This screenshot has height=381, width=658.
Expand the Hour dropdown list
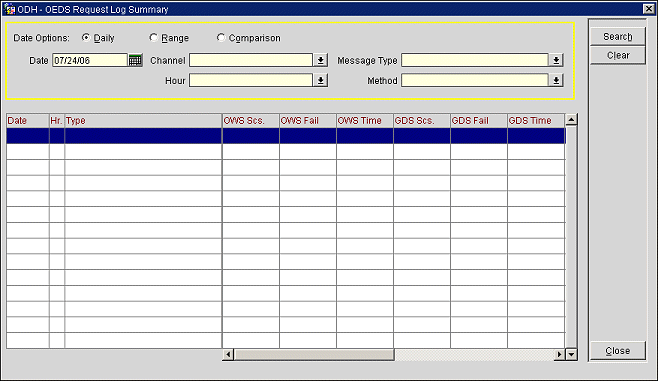[321, 80]
